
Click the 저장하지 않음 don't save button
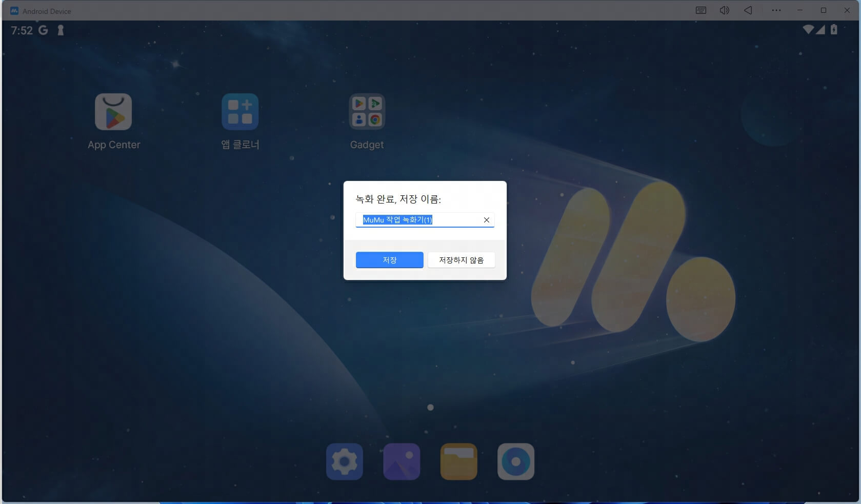click(x=461, y=260)
